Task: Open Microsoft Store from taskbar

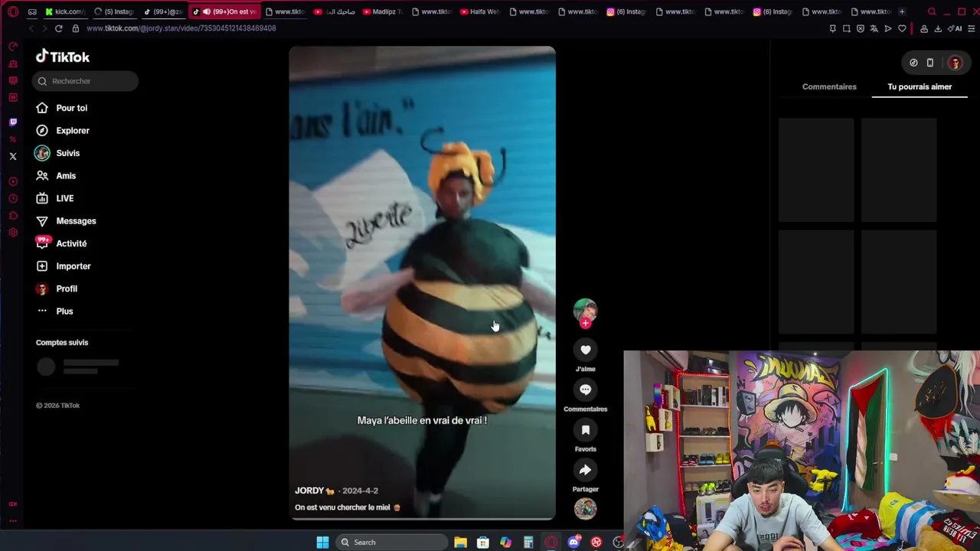Action: [x=483, y=542]
